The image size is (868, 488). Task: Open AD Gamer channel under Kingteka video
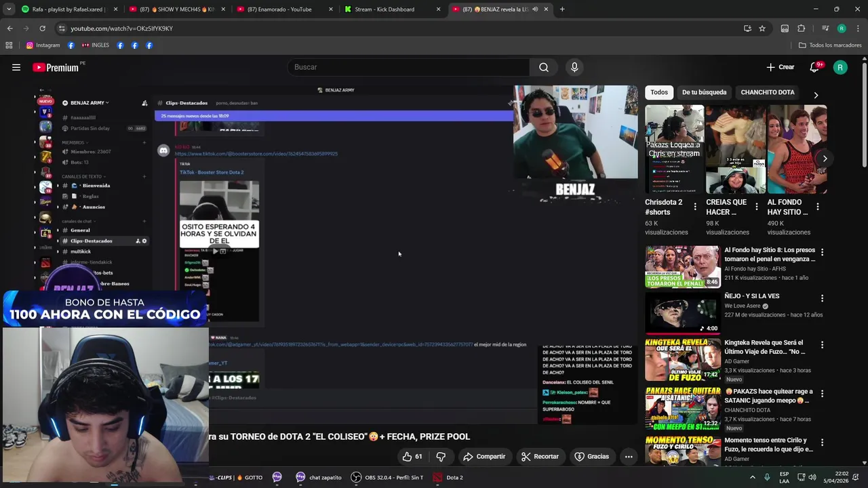[736, 361]
